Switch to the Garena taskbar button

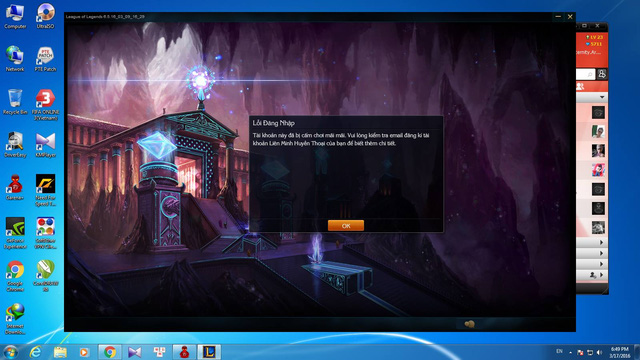click(184, 352)
